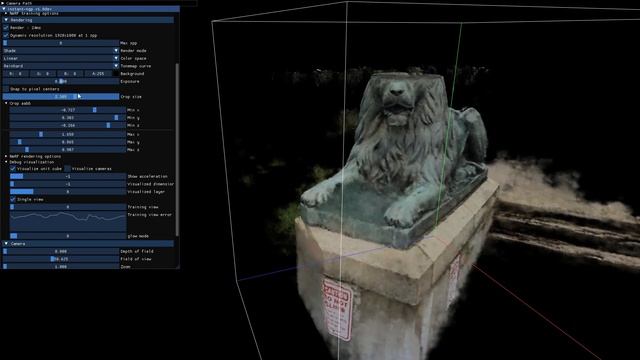
Task: Click the Training view error graph
Action: click(x=68, y=222)
